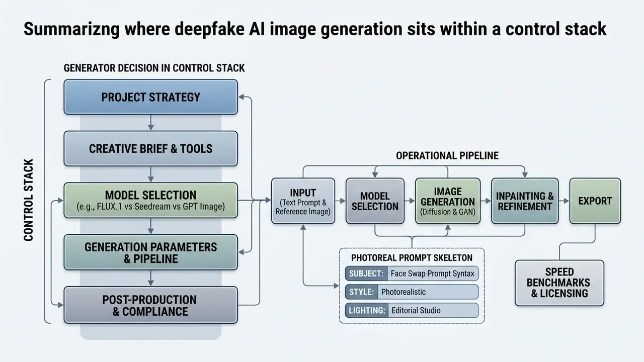The image size is (644, 362).
Task: Click the INPAINTING & REFINEMENT box
Action: (525, 201)
